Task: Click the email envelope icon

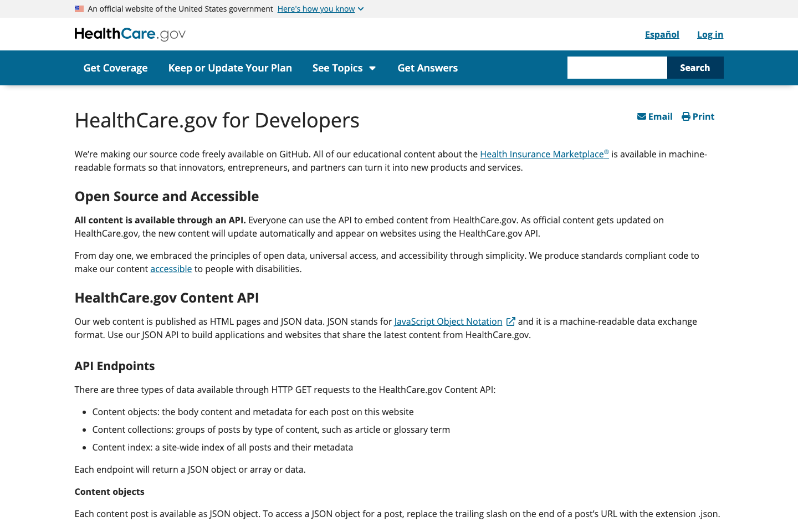Action: (642, 116)
